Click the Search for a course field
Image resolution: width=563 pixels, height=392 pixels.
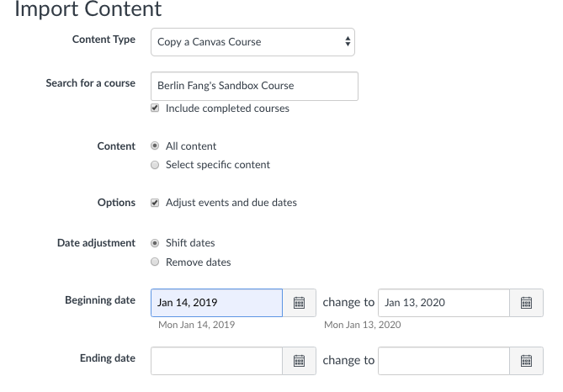point(254,86)
